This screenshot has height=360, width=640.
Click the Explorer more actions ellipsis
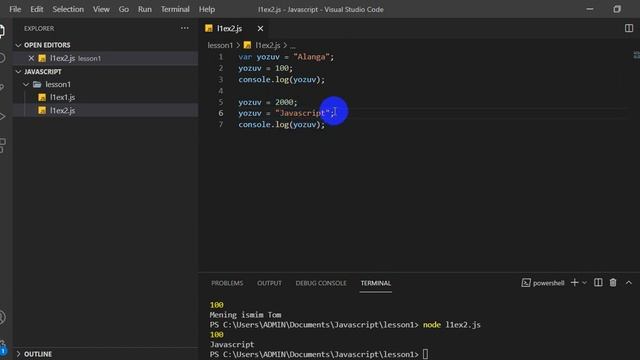pyautogui.click(x=185, y=28)
